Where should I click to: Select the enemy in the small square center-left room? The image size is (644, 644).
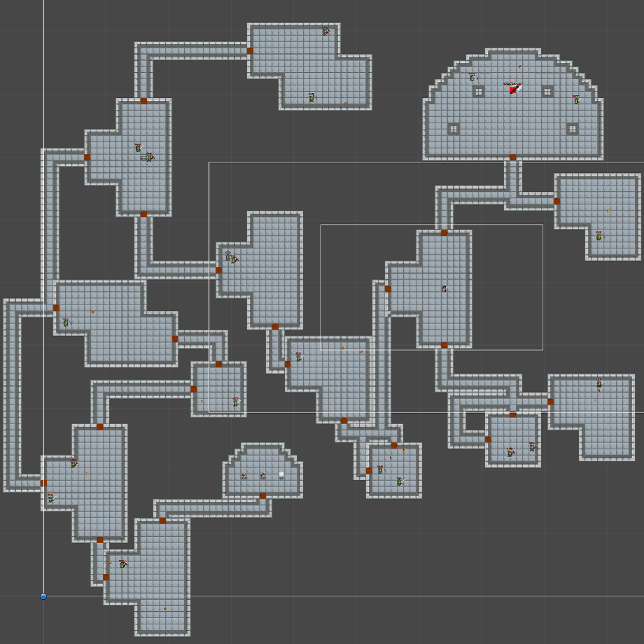point(236,402)
